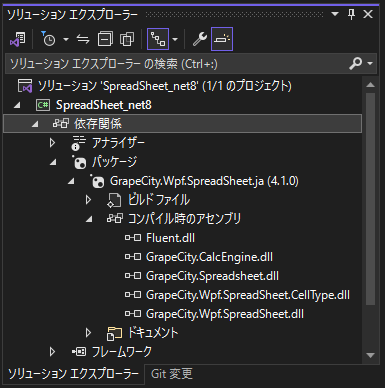Viewport: 385px width, 388px height.
Task: Click the GrapeCity.Wpf.SpreadSheet.CellType.dll icon
Action: (133, 295)
